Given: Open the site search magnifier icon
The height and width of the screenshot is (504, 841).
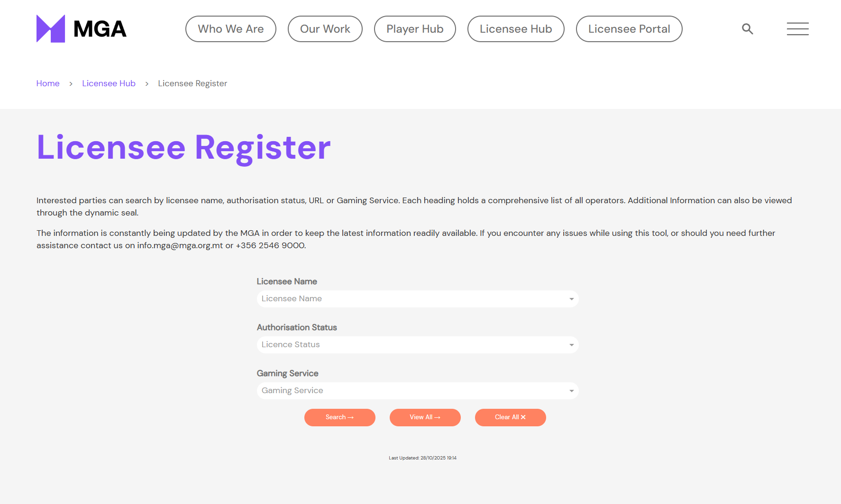Looking at the screenshot, I should (747, 29).
